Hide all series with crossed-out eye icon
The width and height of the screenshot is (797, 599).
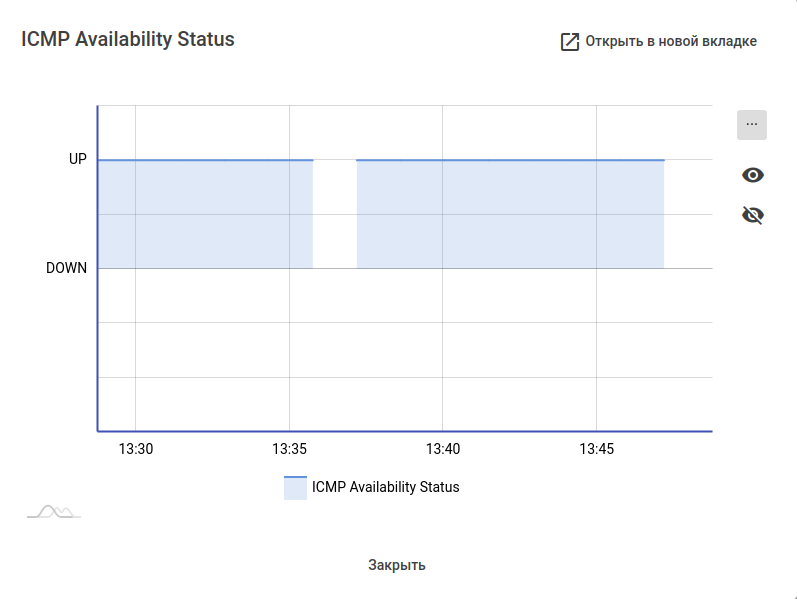[x=753, y=215]
